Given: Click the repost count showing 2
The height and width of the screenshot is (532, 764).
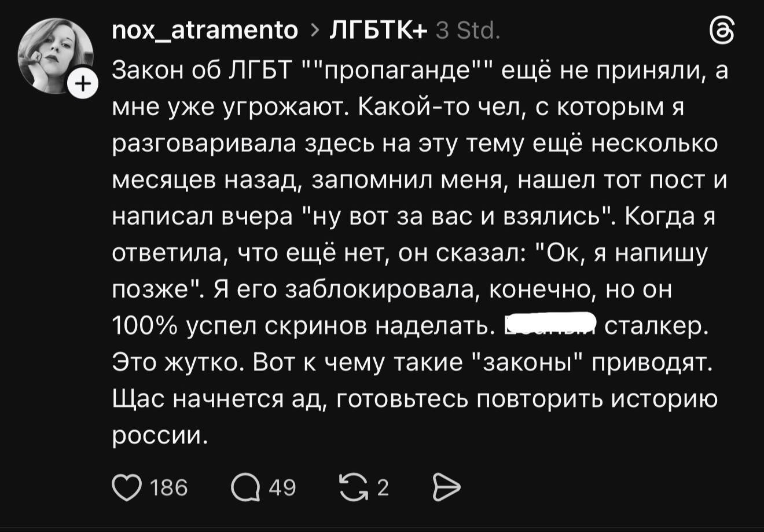Looking at the screenshot, I should 383,489.
